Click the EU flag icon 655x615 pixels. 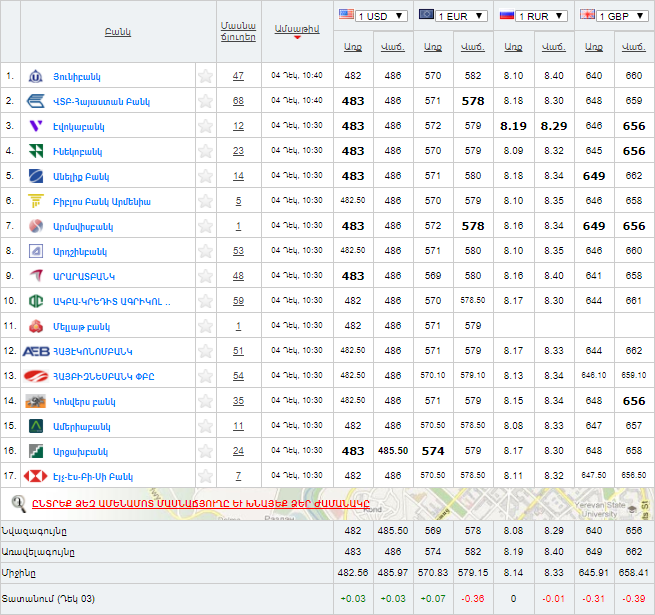click(427, 14)
